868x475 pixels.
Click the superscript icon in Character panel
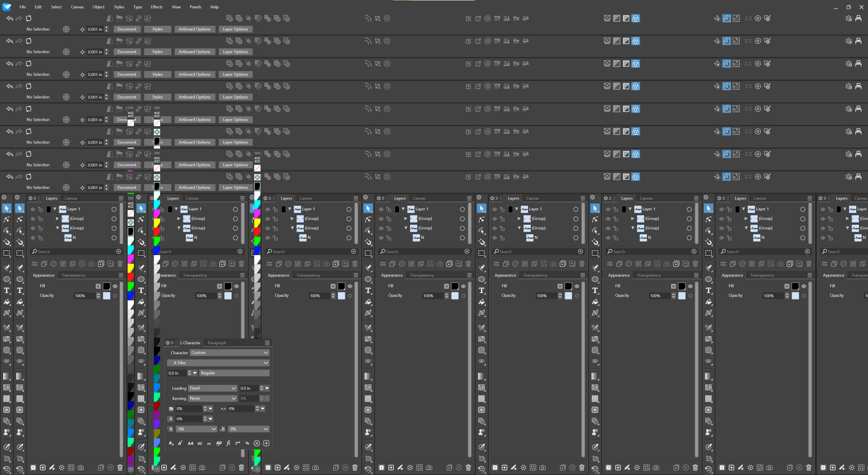tap(180, 443)
